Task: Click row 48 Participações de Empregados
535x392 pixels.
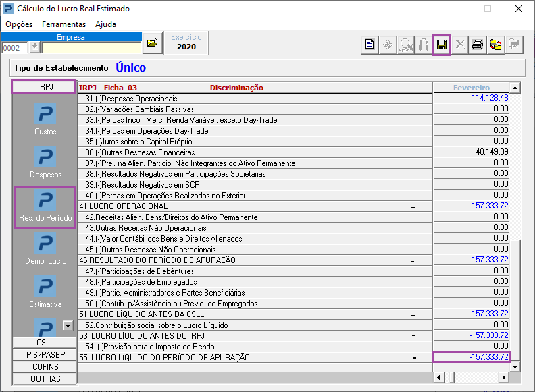Action: pyautogui.click(x=255, y=282)
